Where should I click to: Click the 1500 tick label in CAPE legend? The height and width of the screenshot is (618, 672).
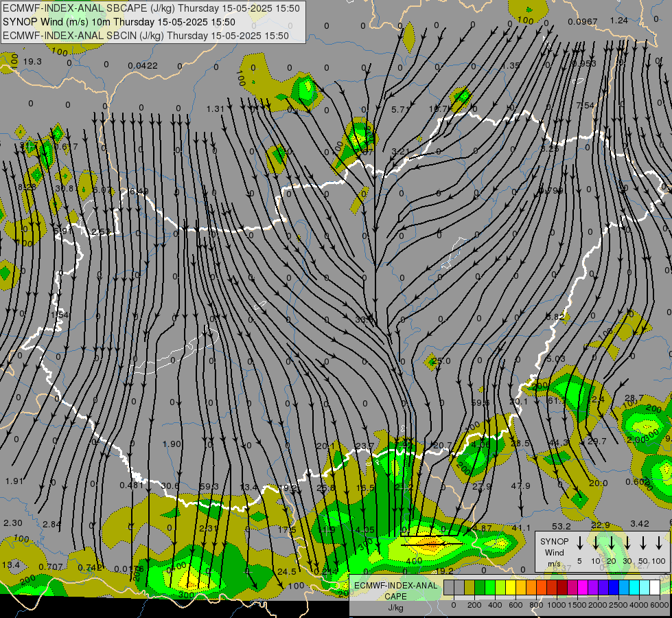[x=577, y=605]
